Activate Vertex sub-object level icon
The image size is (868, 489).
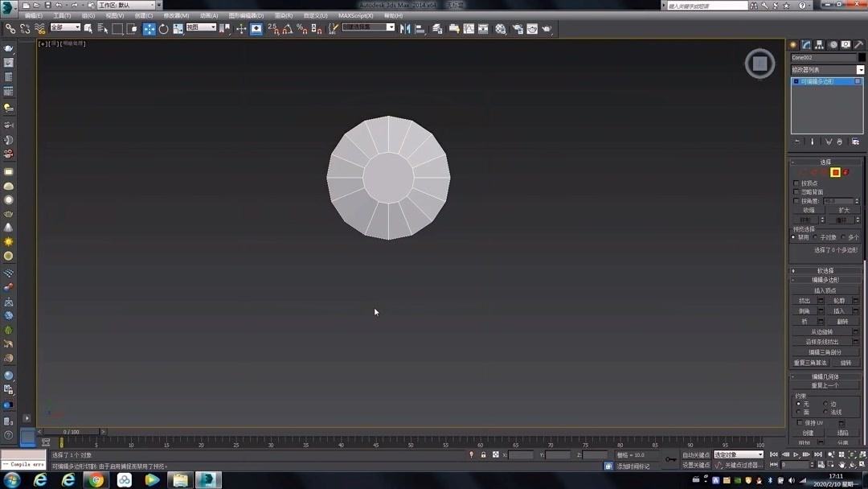802,172
